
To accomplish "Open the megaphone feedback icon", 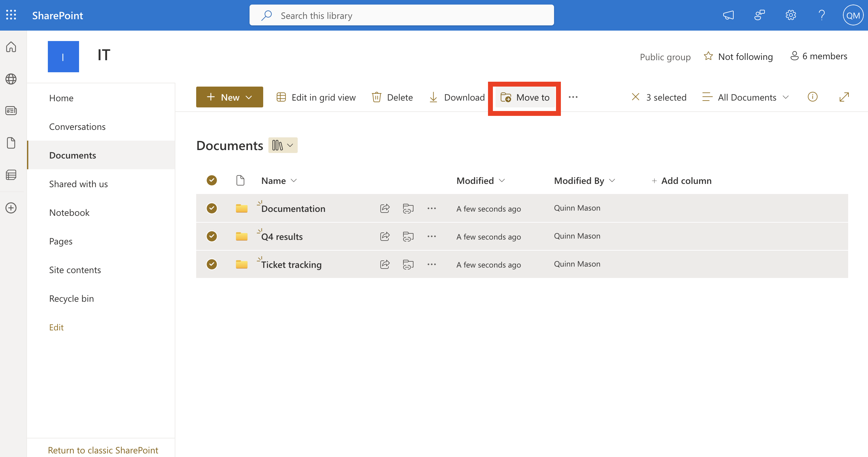I will 728,15.
